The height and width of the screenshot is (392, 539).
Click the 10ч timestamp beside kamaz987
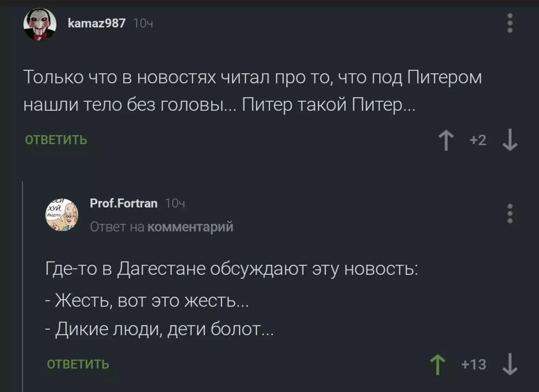pyautogui.click(x=143, y=24)
